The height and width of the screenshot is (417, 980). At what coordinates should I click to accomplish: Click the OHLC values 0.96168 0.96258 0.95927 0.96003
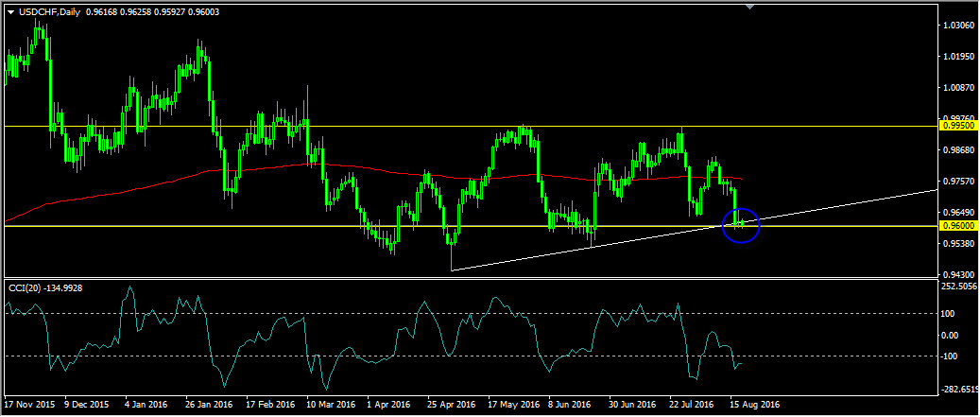(152, 12)
